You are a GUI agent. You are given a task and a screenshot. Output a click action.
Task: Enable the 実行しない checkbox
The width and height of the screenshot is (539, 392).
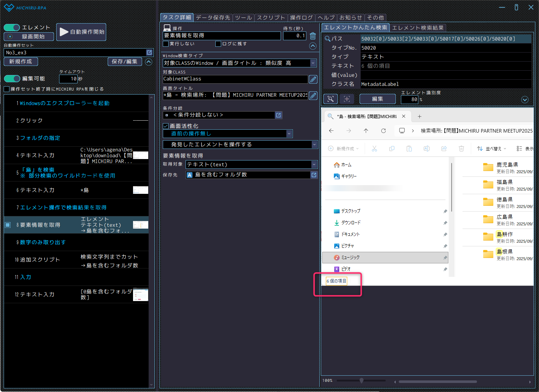pos(166,44)
